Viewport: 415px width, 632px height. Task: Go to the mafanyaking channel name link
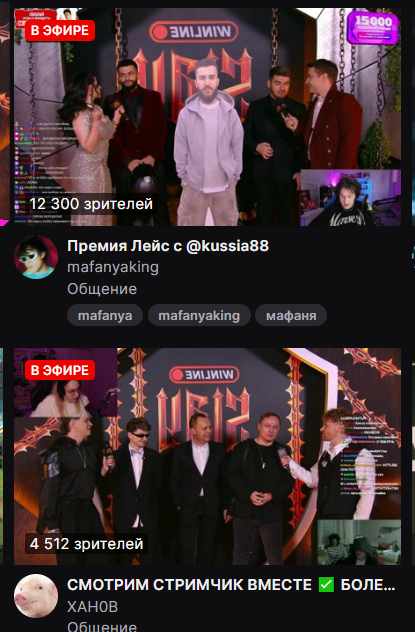[113, 267]
